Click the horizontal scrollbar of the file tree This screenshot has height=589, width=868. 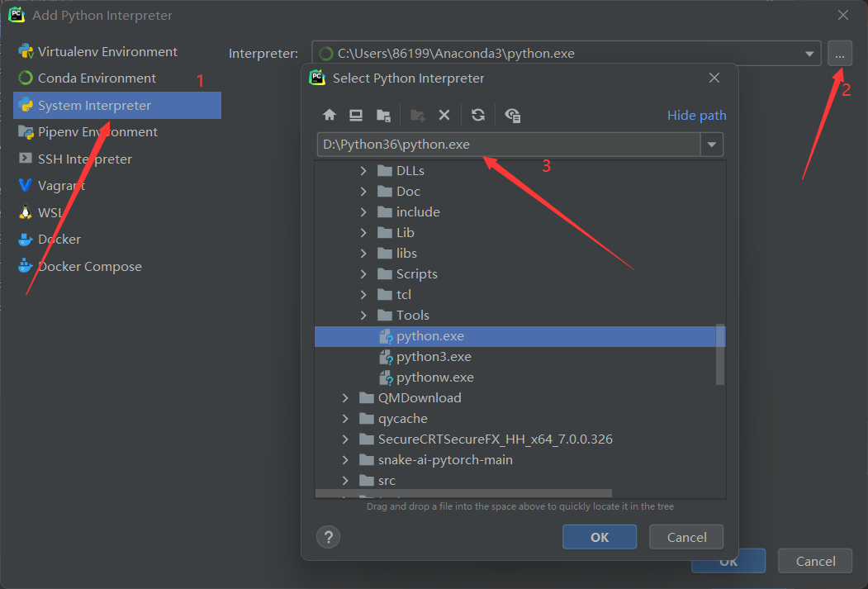tap(464, 493)
